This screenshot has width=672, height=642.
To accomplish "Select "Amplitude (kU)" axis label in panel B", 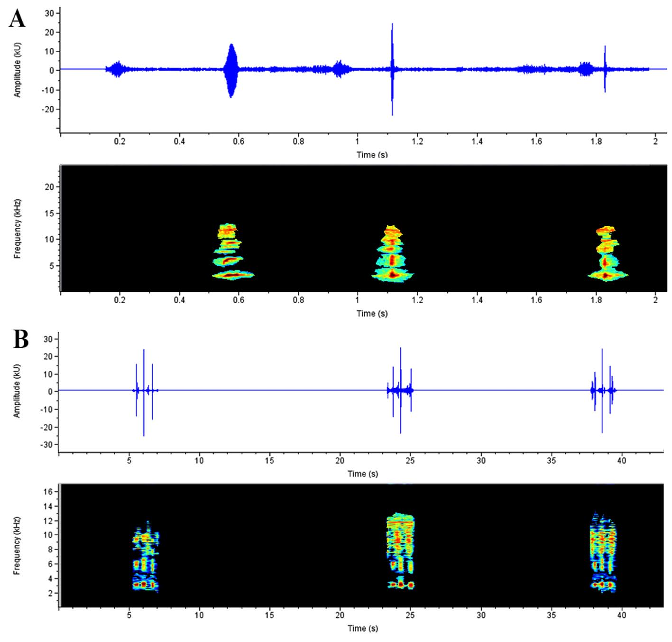I will point(17,391).
